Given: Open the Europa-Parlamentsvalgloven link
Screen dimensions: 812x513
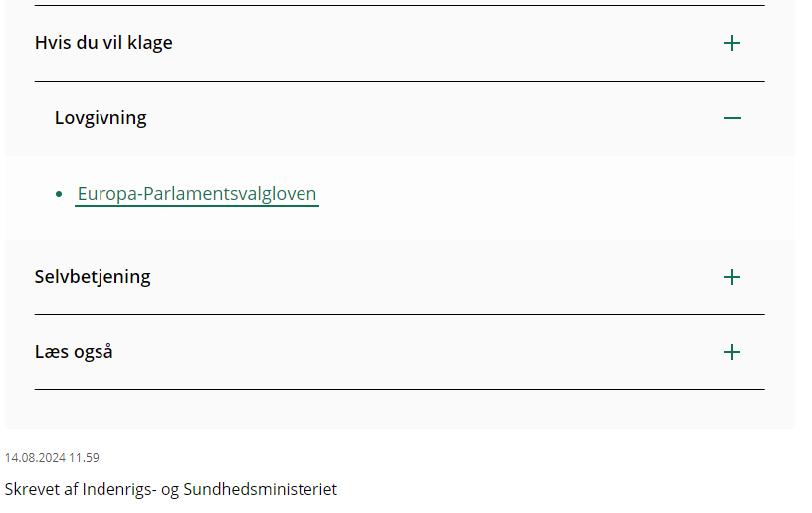Looking at the screenshot, I should coord(197,194).
